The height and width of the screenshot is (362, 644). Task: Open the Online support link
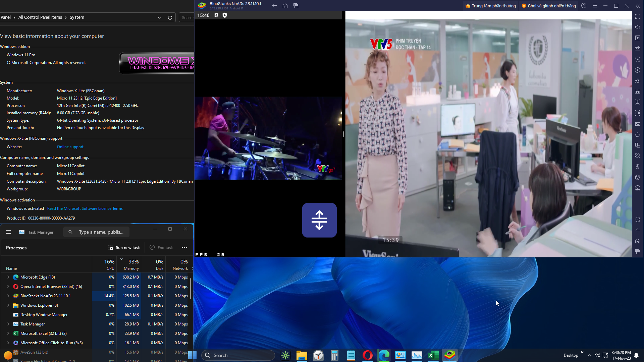[x=70, y=147]
